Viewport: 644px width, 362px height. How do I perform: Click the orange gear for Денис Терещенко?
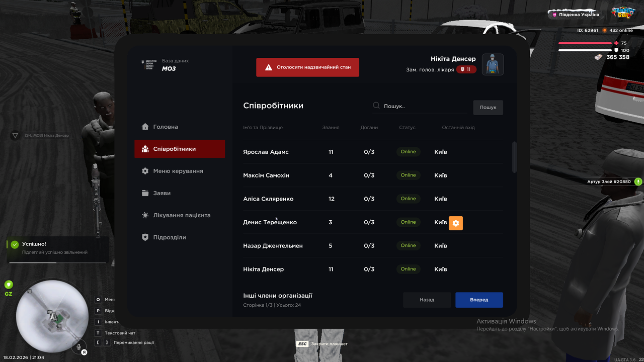(456, 223)
